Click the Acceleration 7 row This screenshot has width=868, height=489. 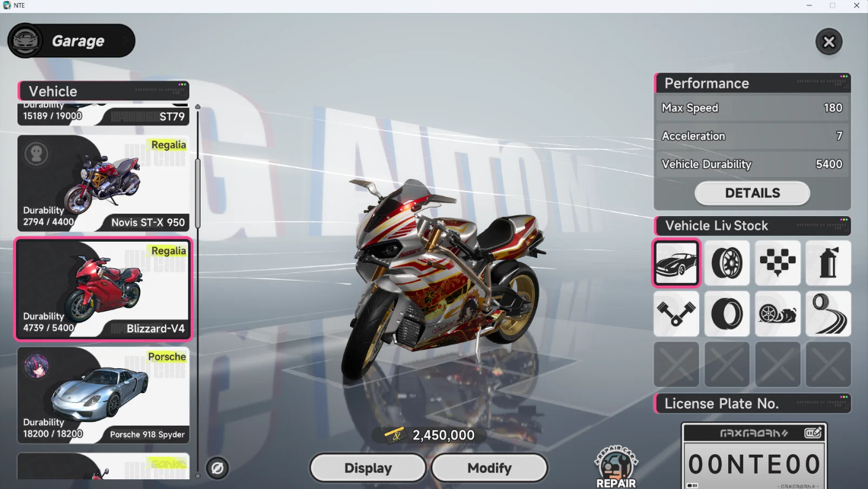click(752, 136)
